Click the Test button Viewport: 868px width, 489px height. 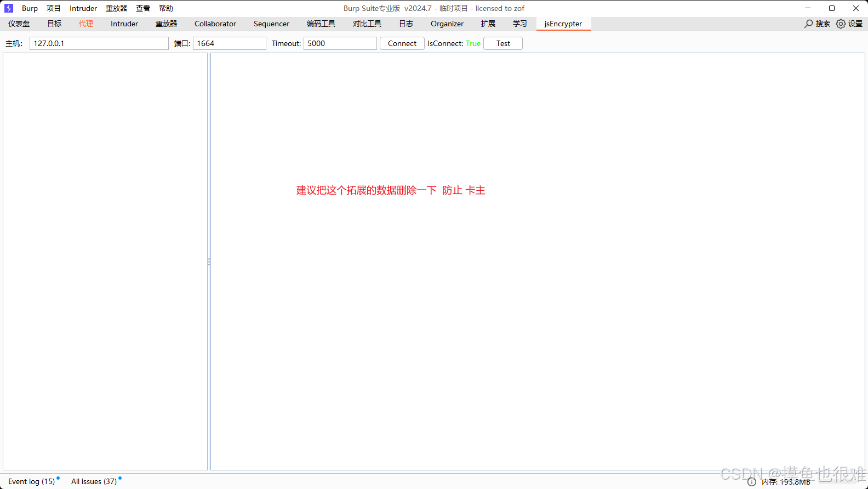tap(503, 43)
